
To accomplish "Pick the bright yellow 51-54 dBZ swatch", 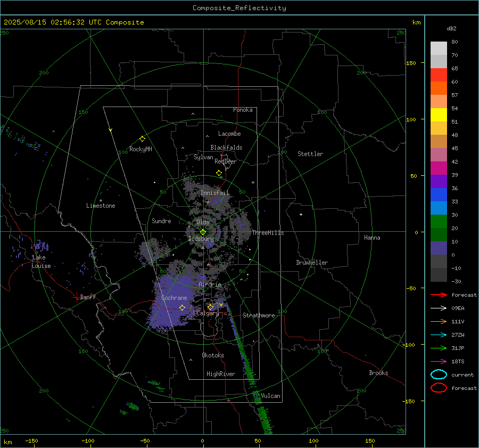I will [x=439, y=115].
